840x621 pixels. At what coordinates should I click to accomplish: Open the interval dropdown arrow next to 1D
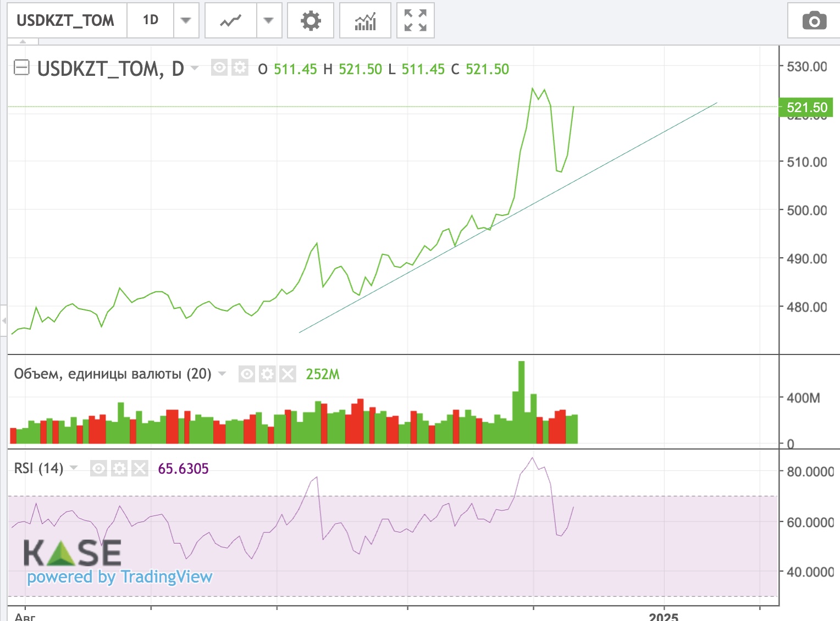(x=186, y=20)
